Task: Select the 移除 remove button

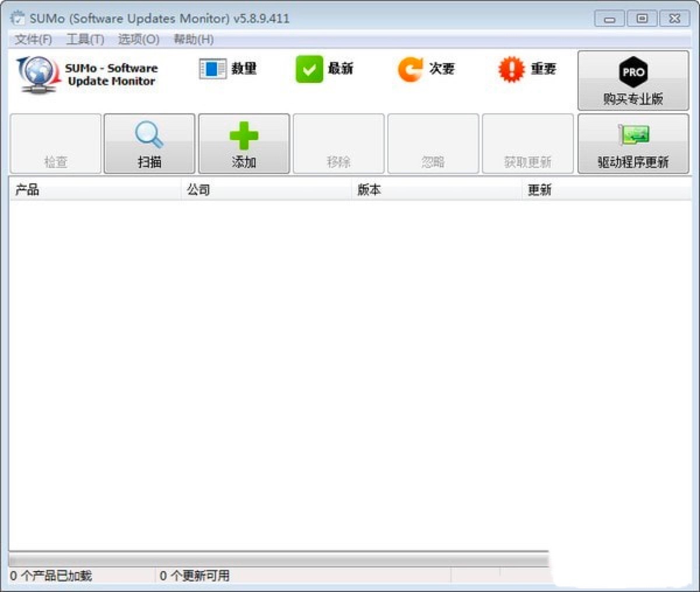Action: (x=338, y=144)
